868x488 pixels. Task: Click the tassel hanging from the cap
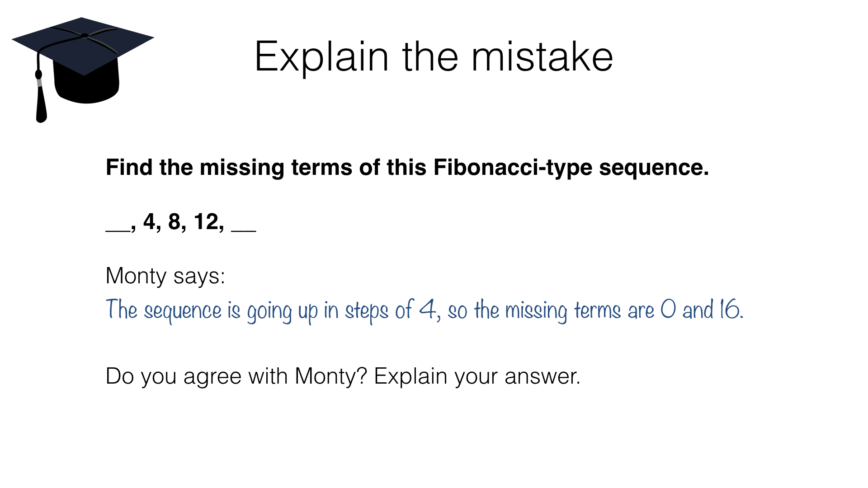tap(41, 102)
